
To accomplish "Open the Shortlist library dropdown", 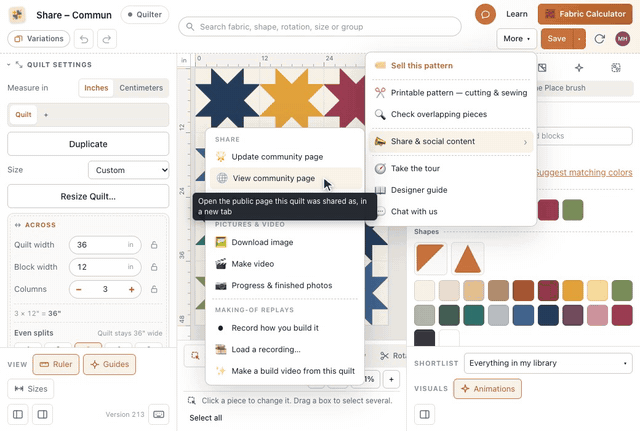I will 548,363.
